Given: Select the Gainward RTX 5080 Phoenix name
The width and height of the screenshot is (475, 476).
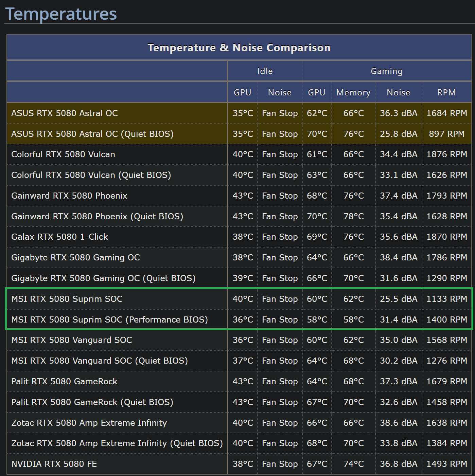Looking at the screenshot, I should 69,196.
